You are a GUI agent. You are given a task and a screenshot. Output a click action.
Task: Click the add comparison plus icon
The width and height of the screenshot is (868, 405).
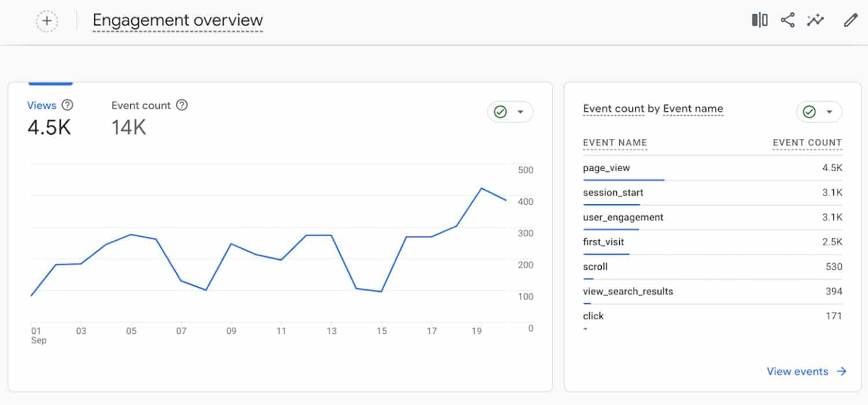point(47,21)
